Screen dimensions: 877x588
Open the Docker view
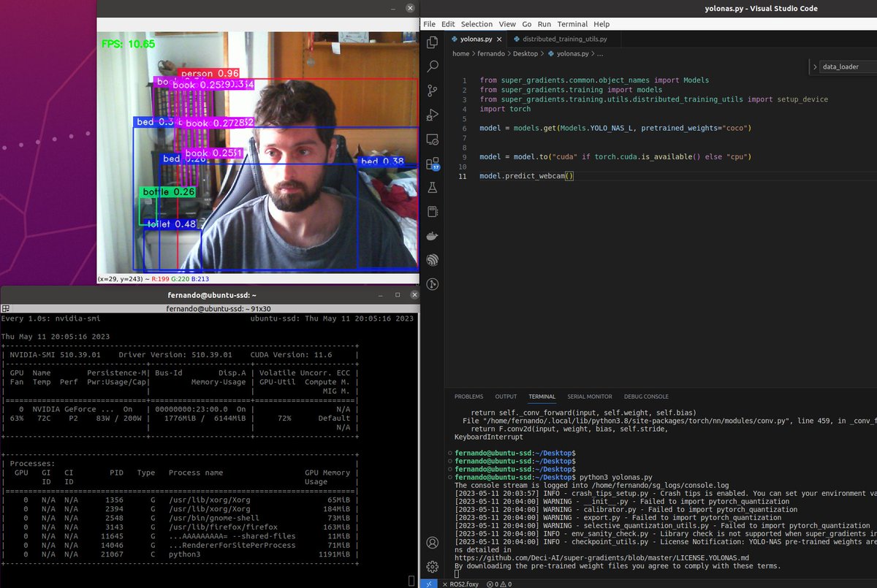(432, 236)
